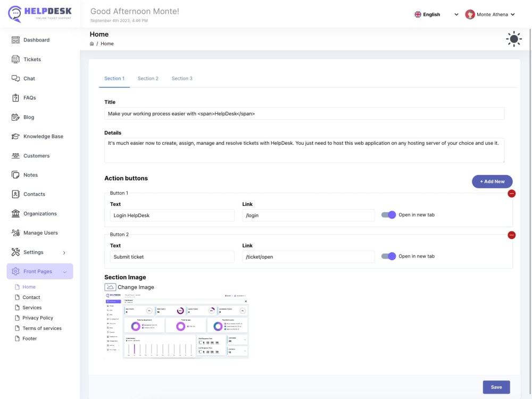Open the Terms of services page item

(x=42, y=328)
